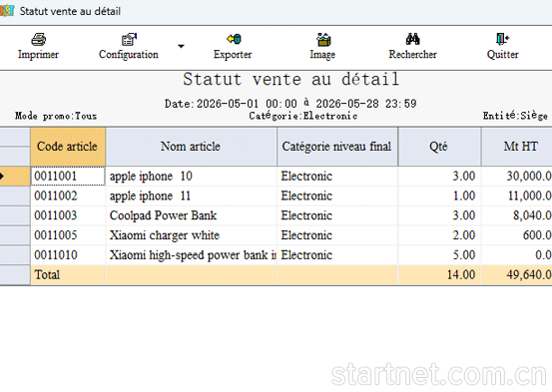
Task: Click the Coolpad Power Bank cell
Action: coord(191,215)
